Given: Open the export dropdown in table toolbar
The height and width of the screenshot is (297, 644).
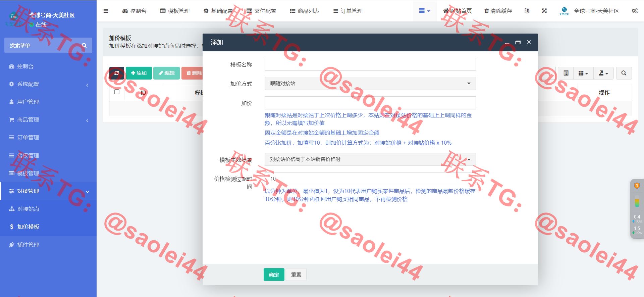Looking at the screenshot, I should point(603,73).
